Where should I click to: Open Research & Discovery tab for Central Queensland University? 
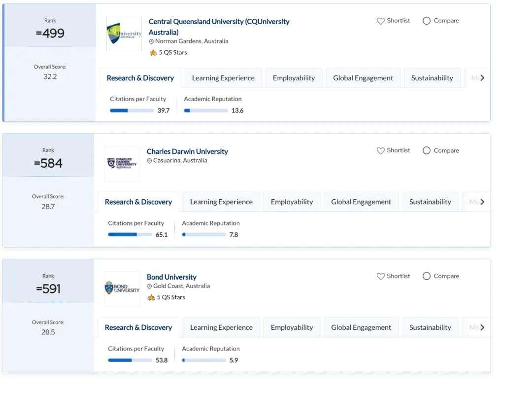140,78
